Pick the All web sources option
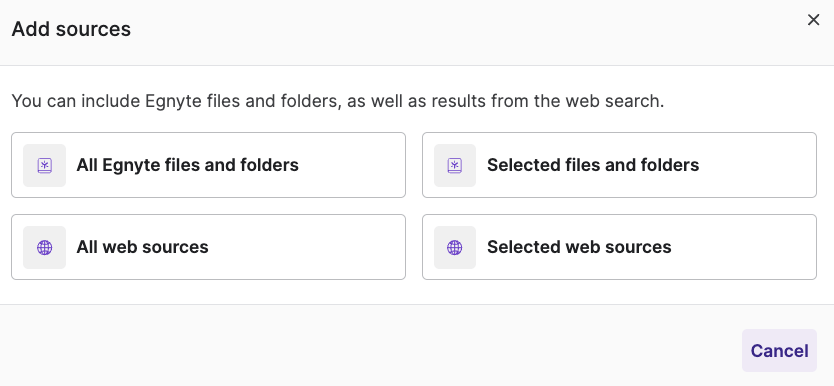 (208, 247)
